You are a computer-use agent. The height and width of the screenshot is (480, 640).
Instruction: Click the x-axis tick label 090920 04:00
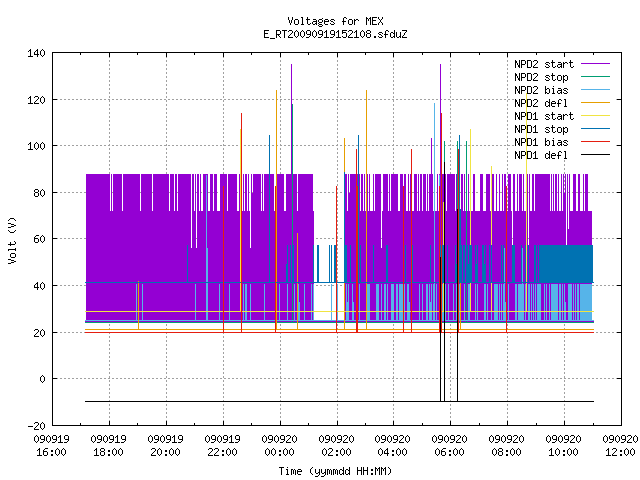pyautogui.click(x=393, y=446)
